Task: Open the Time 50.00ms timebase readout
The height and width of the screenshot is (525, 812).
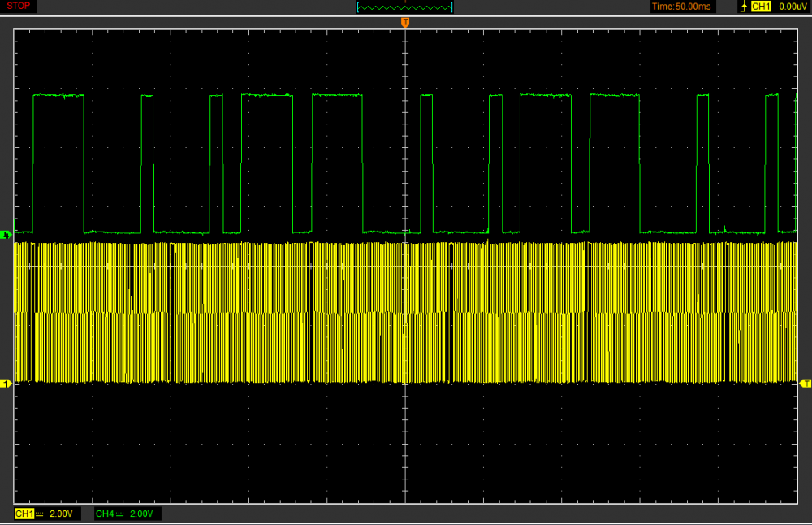Action: 682,7
